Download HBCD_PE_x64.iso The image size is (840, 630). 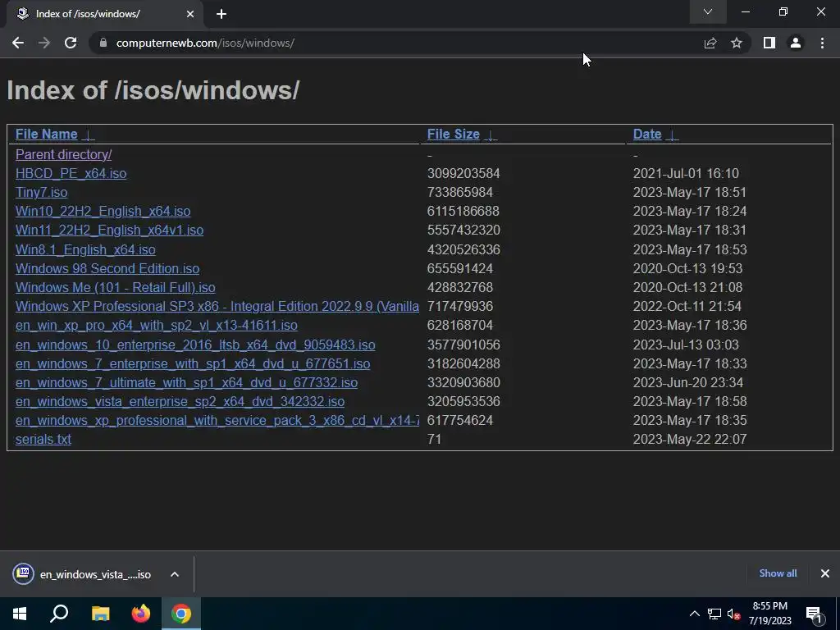point(71,173)
